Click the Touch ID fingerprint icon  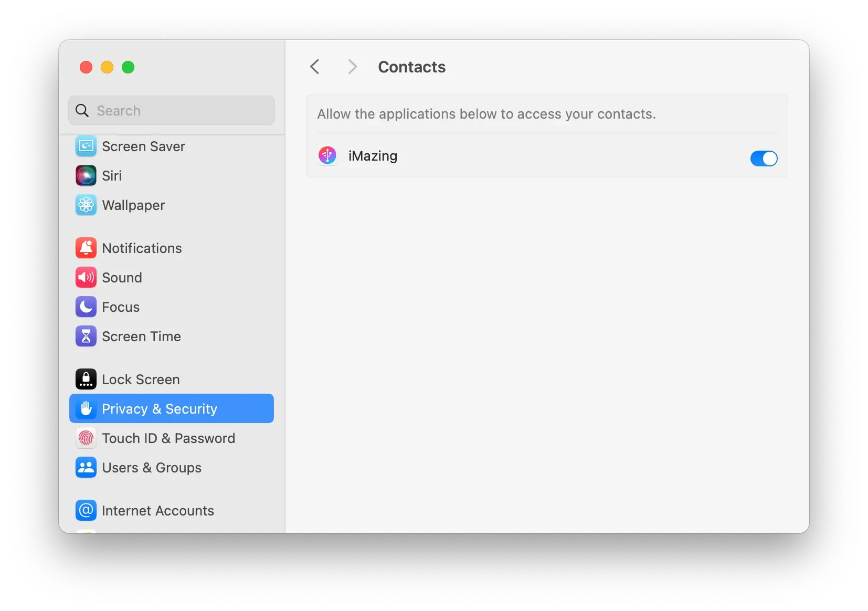(86, 438)
